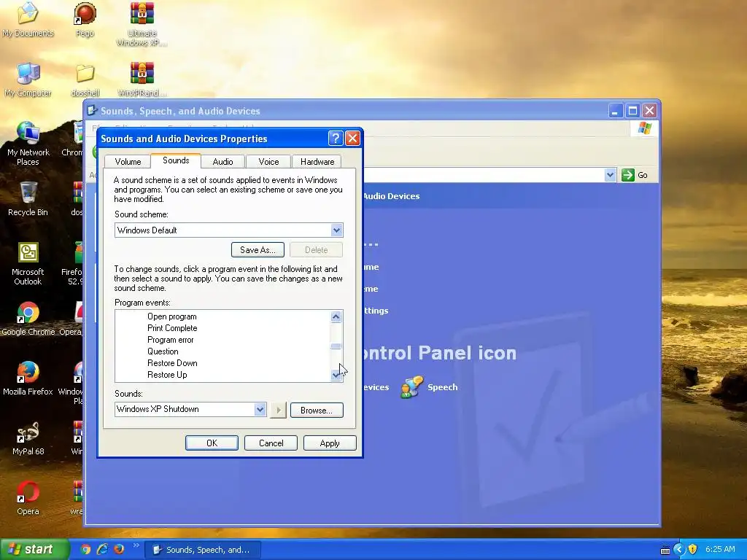Open the Recycle Bin
Screen dimensions: 747x560
pyautogui.click(x=28, y=199)
